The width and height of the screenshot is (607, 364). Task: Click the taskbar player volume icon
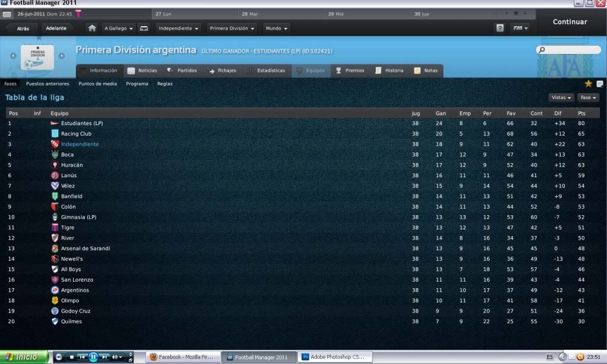point(115,357)
